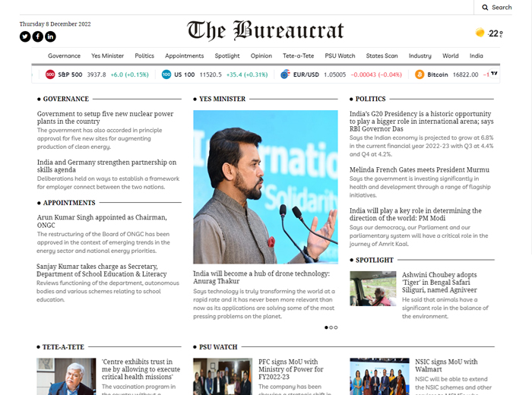Viewport: 532px width, 395px height.
Task: Select the first carousel dot
Action: coord(326,327)
